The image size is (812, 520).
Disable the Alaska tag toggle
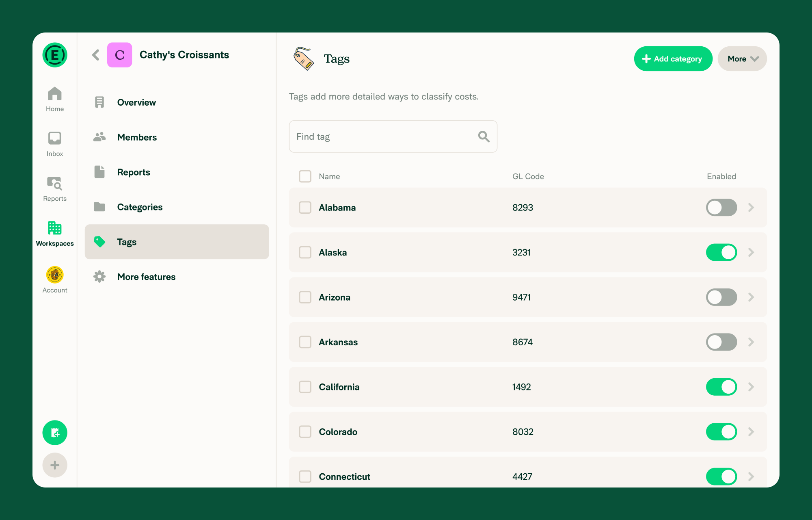pyautogui.click(x=721, y=252)
